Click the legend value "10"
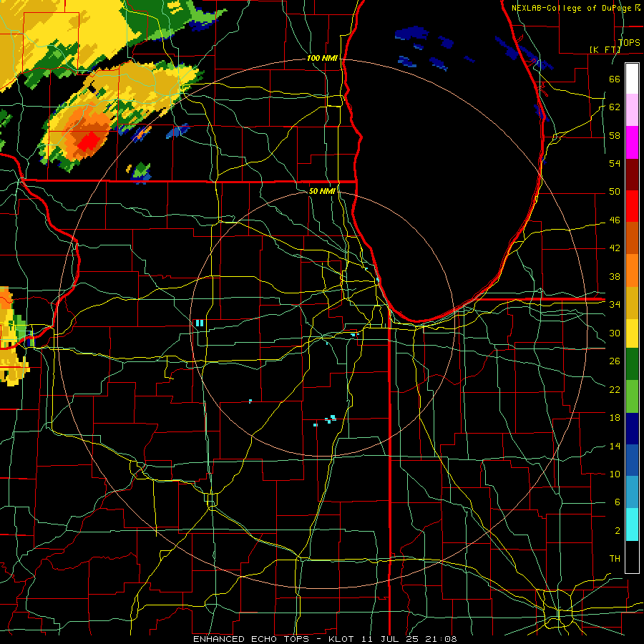 615,474
